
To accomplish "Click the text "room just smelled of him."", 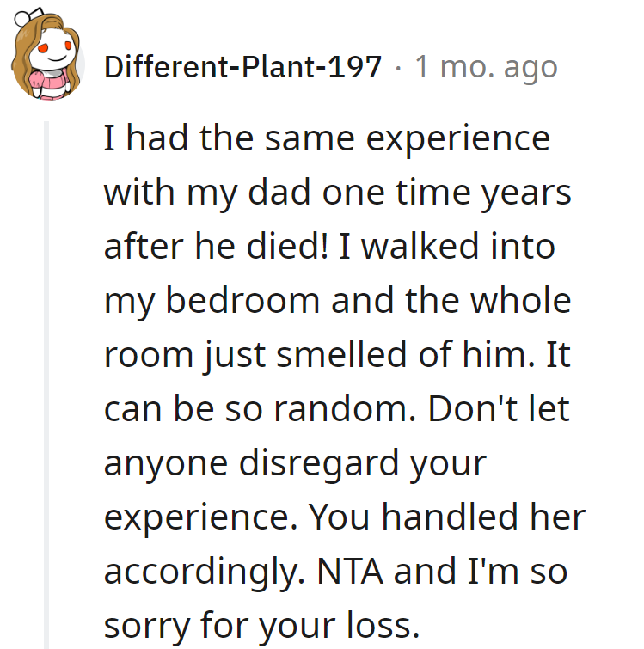I will [x=315, y=355].
